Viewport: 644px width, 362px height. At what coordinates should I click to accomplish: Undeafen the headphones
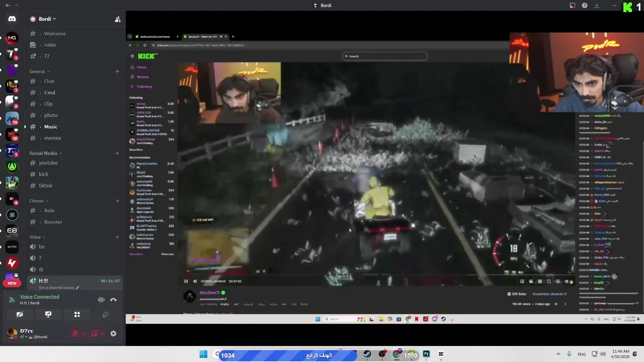(94, 333)
